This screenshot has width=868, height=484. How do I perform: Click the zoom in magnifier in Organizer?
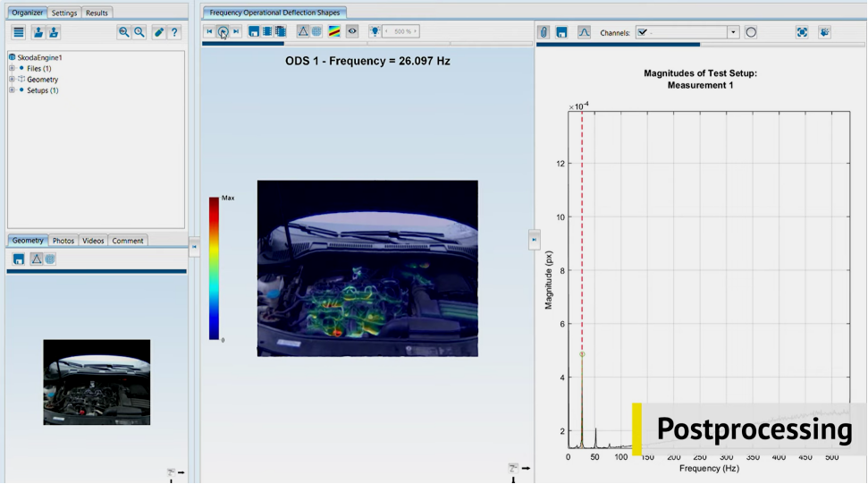pyautogui.click(x=124, y=32)
